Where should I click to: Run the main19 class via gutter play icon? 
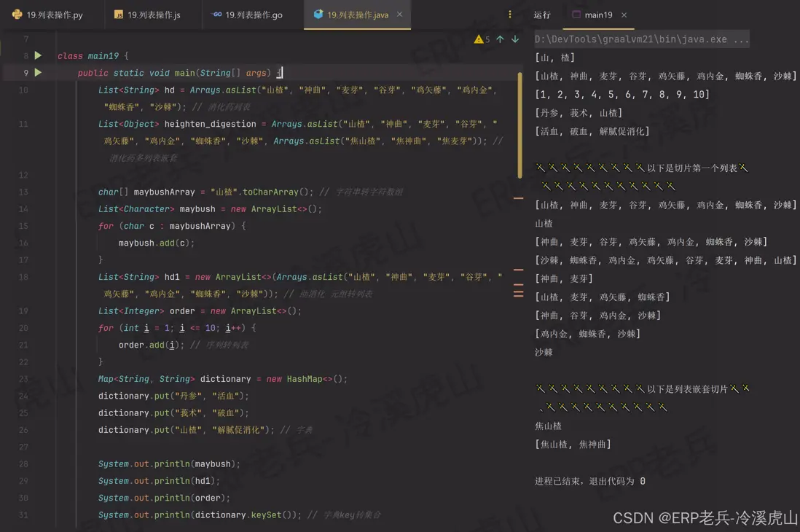39,55
